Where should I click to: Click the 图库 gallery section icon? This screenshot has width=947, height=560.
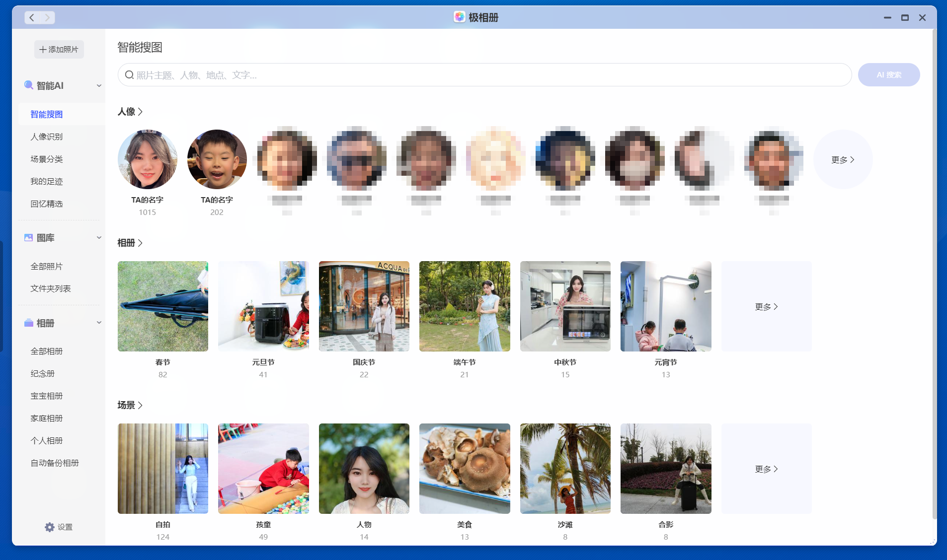[x=28, y=237]
